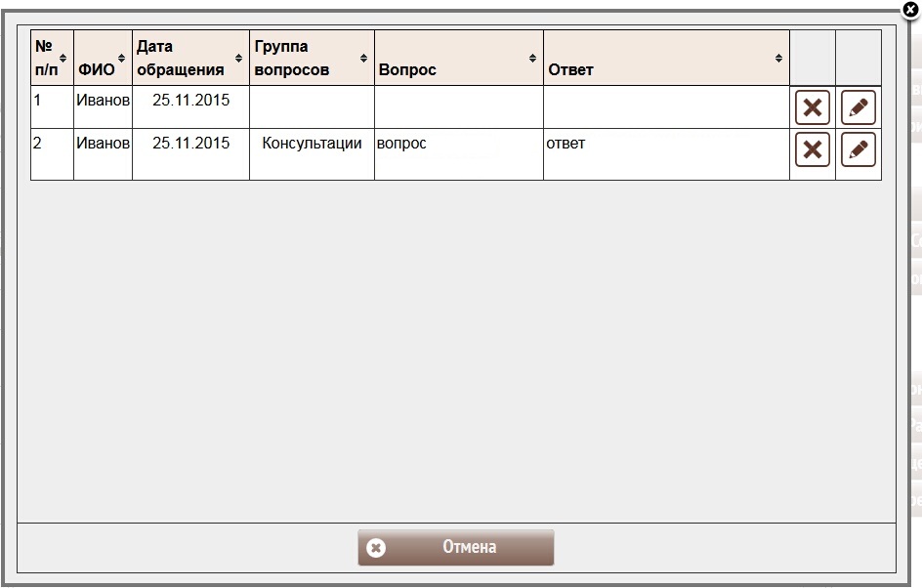Select the Консультации cell

(x=312, y=144)
